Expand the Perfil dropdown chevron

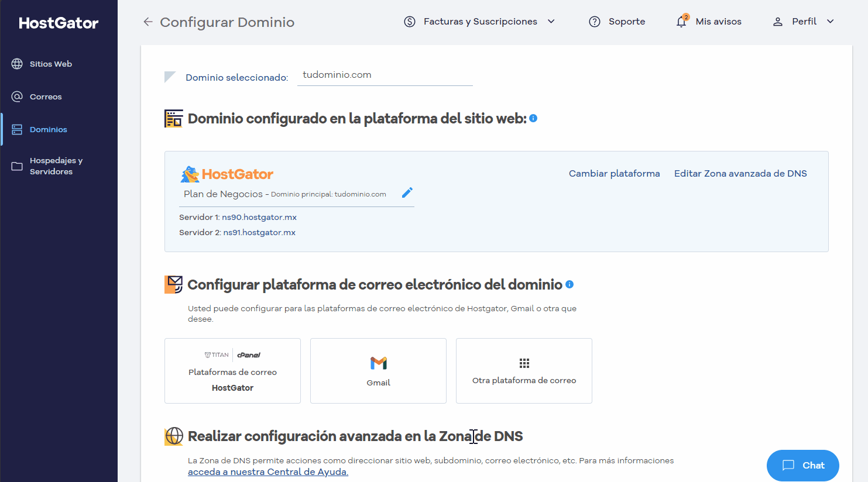830,22
